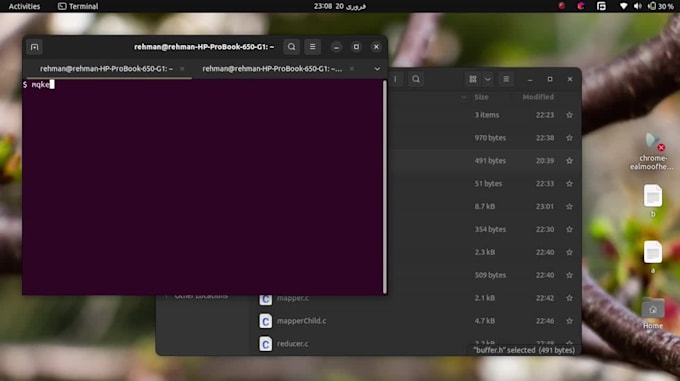Screen dimensions: 680x381
Task: Select desktop file named b
Action: tap(653, 200)
